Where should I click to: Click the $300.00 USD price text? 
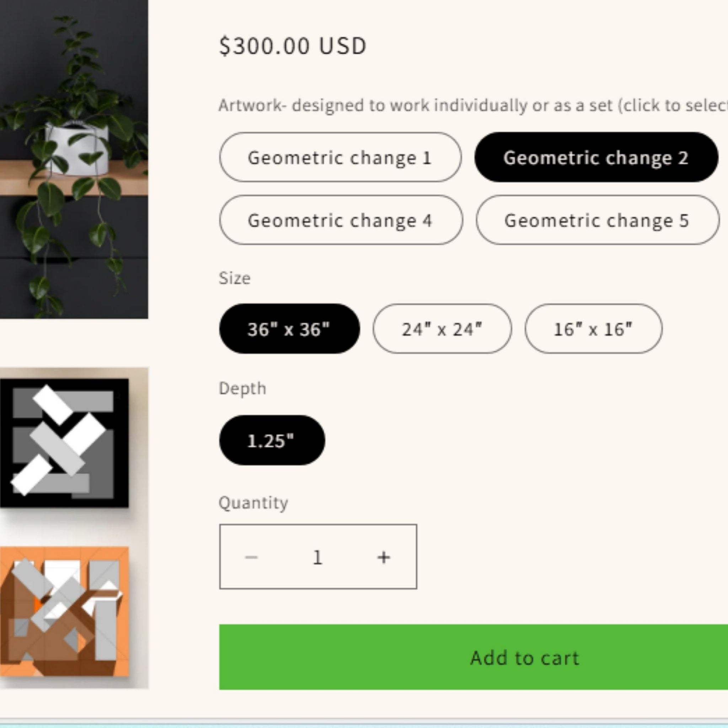pyautogui.click(x=292, y=45)
